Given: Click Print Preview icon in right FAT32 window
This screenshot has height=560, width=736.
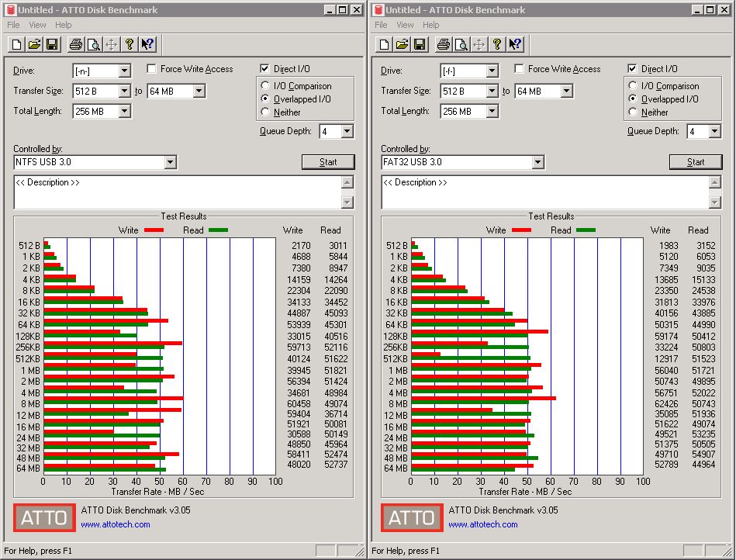Looking at the screenshot, I should pyautogui.click(x=461, y=44).
